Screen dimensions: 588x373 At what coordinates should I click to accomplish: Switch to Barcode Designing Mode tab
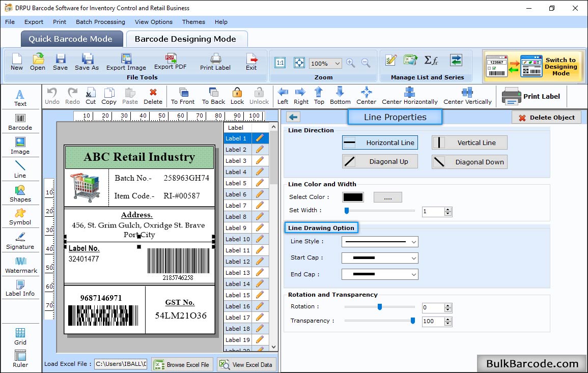[x=187, y=39]
